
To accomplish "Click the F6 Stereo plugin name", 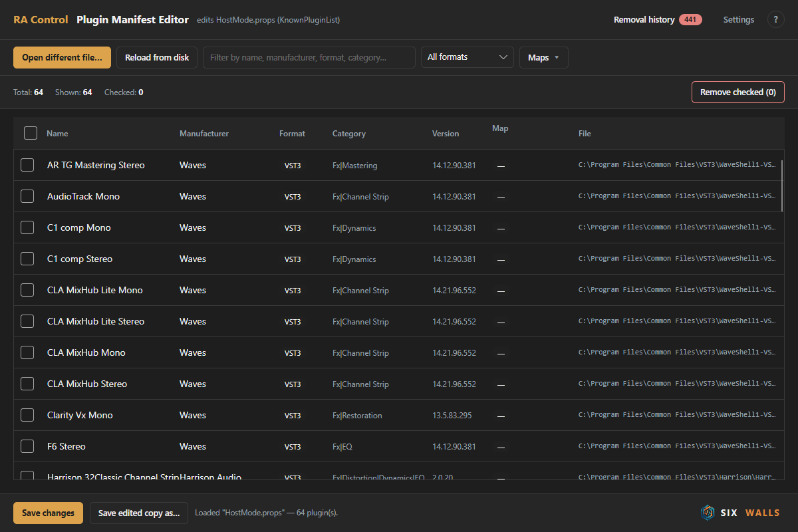I will pyautogui.click(x=66, y=446).
